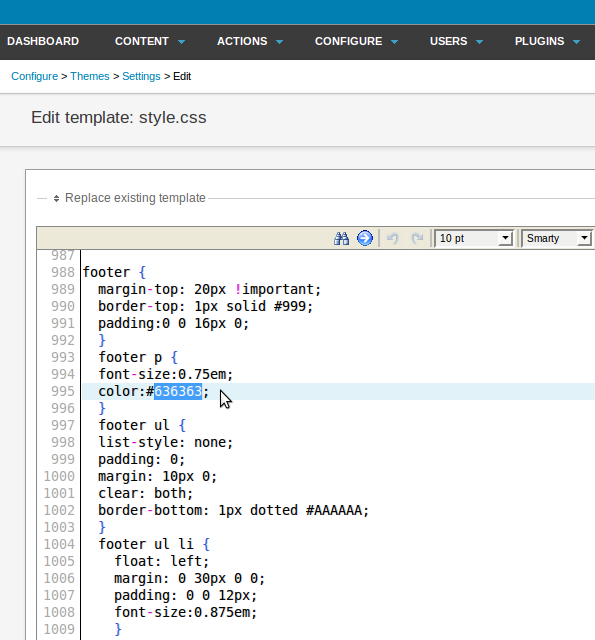Open the USERS menu
Screen dimensions: 595x640
coord(456,41)
